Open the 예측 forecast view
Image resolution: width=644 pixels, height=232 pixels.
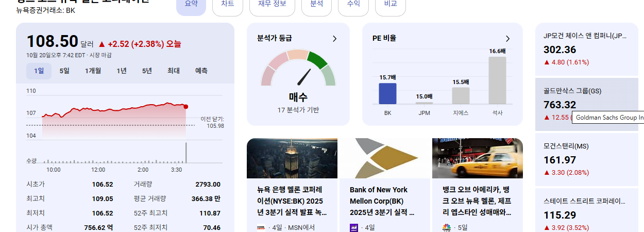pos(201,71)
